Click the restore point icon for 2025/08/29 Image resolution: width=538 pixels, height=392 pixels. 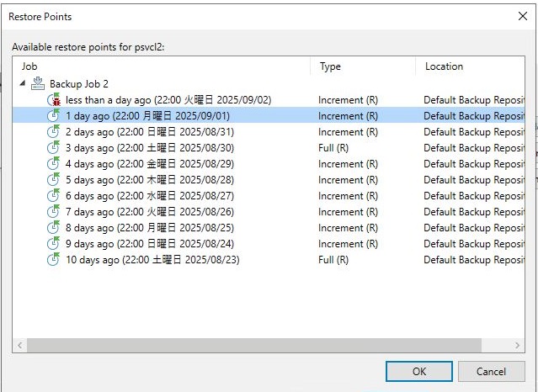coord(53,164)
